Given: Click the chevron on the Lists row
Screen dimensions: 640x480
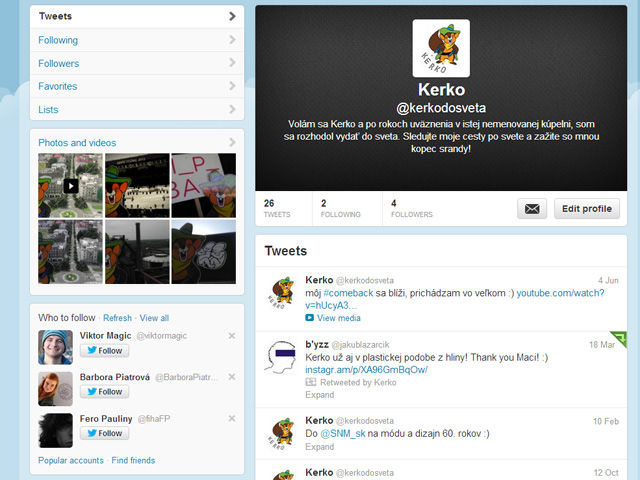Looking at the screenshot, I should pyautogui.click(x=232, y=109).
